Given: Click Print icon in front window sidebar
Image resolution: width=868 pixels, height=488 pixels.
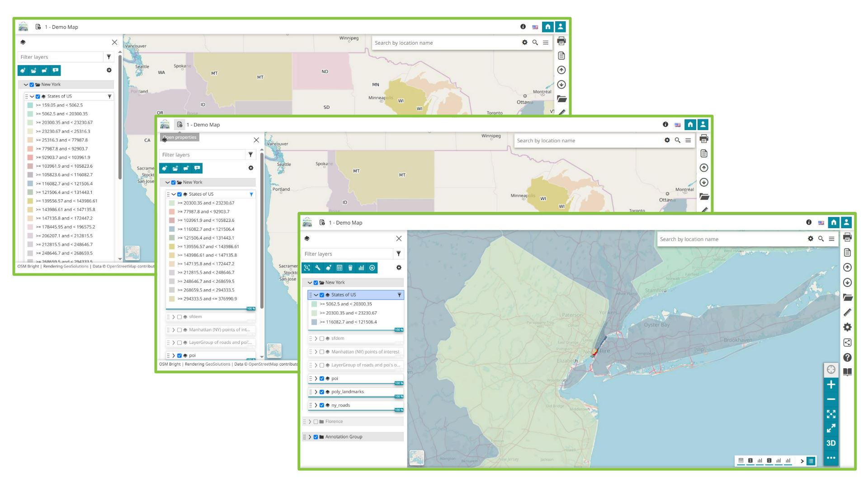Looking at the screenshot, I should click(x=848, y=237).
